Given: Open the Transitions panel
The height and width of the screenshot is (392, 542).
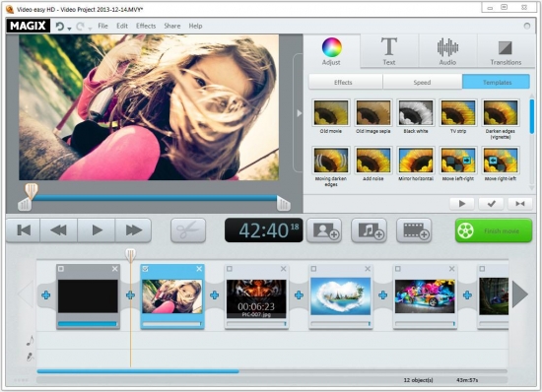Looking at the screenshot, I should click(x=506, y=51).
